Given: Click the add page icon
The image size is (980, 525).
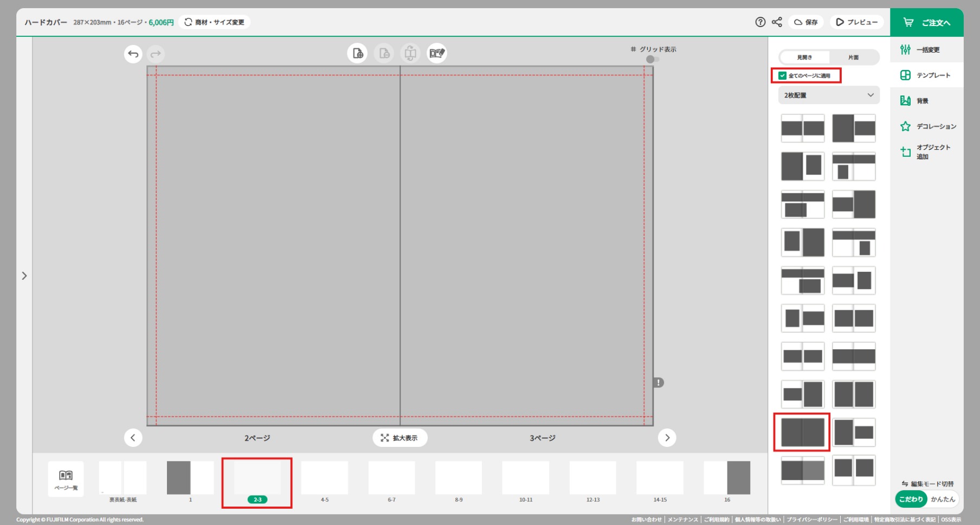Looking at the screenshot, I should 357,53.
